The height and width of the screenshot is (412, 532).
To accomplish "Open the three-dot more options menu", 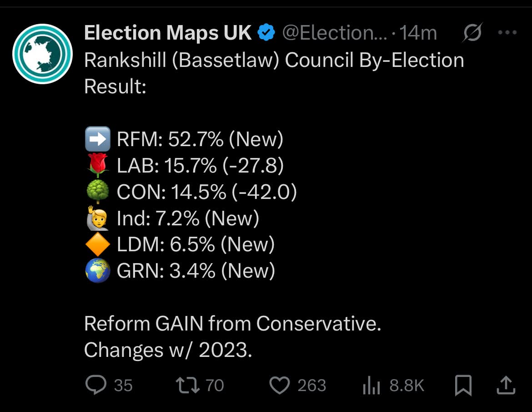I will [x=507, y=33].
